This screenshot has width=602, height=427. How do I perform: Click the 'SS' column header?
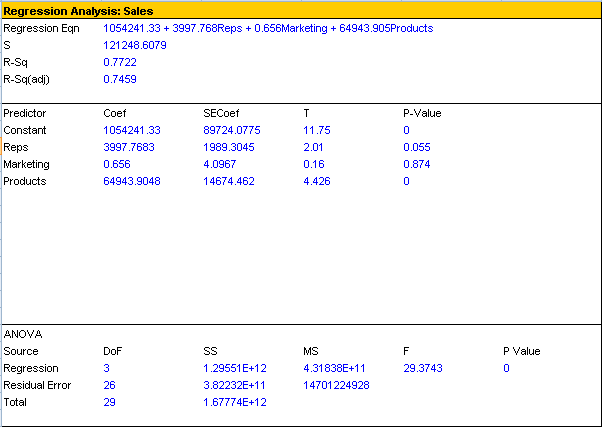pos(210,351)
